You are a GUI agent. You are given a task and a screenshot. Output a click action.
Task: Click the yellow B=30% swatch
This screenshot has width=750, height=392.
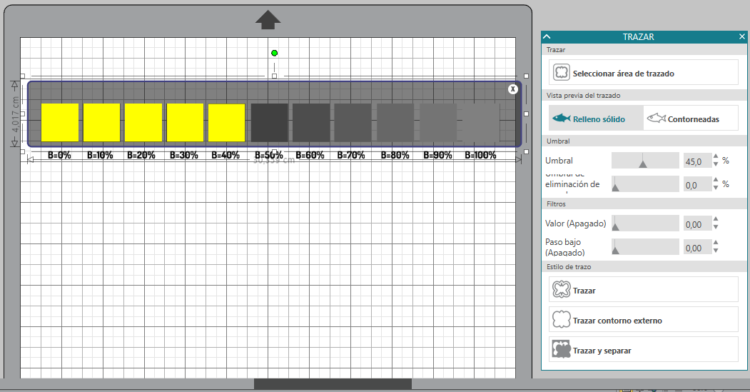tap(185, 122)
